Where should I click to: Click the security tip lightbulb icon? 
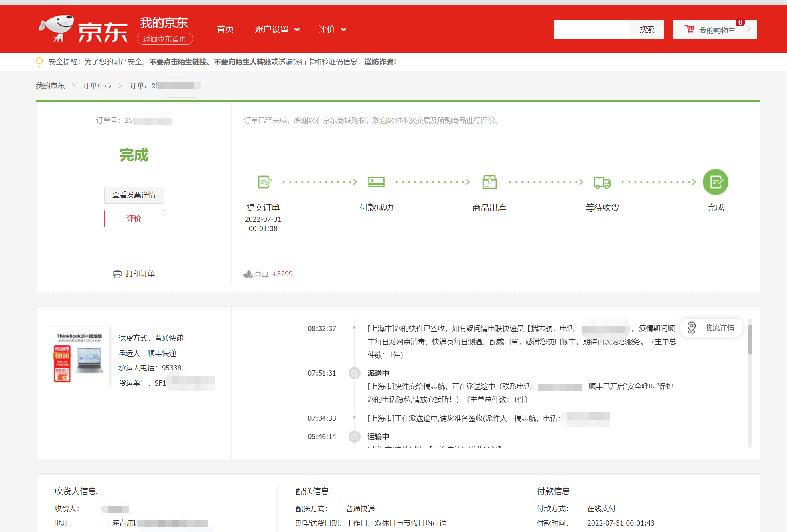(x=39, y=62)
